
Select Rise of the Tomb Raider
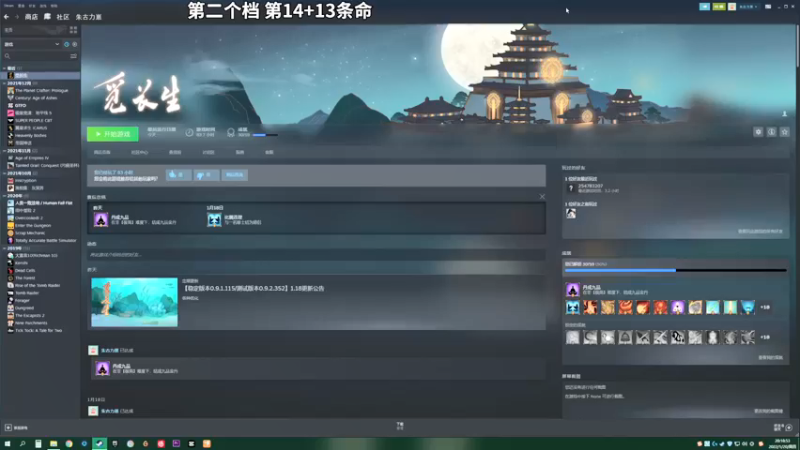pos(37,285)
